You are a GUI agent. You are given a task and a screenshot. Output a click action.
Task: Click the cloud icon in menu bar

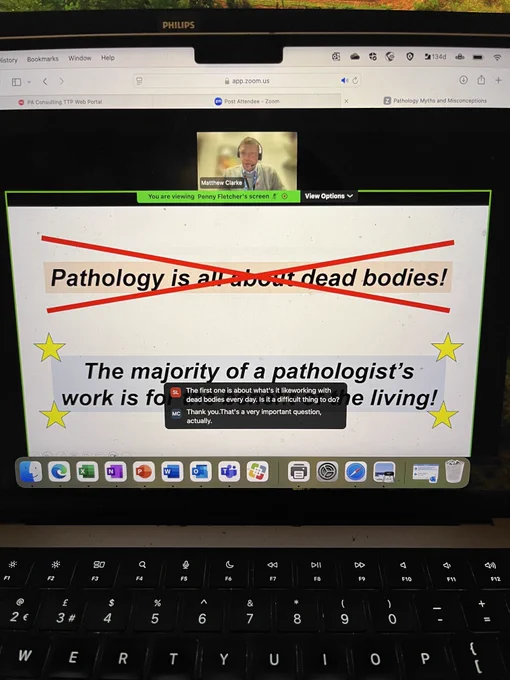pos(355,56)
